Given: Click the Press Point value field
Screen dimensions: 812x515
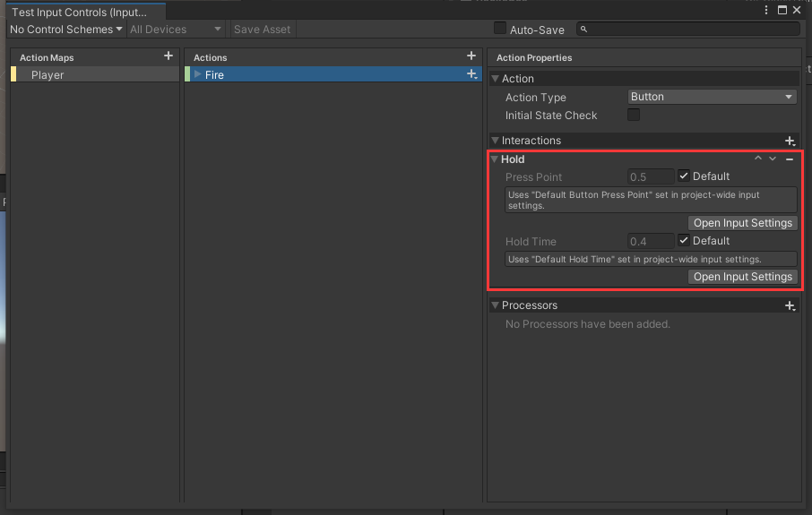Looking at the screenshot, I should click(x=651, y=177).
